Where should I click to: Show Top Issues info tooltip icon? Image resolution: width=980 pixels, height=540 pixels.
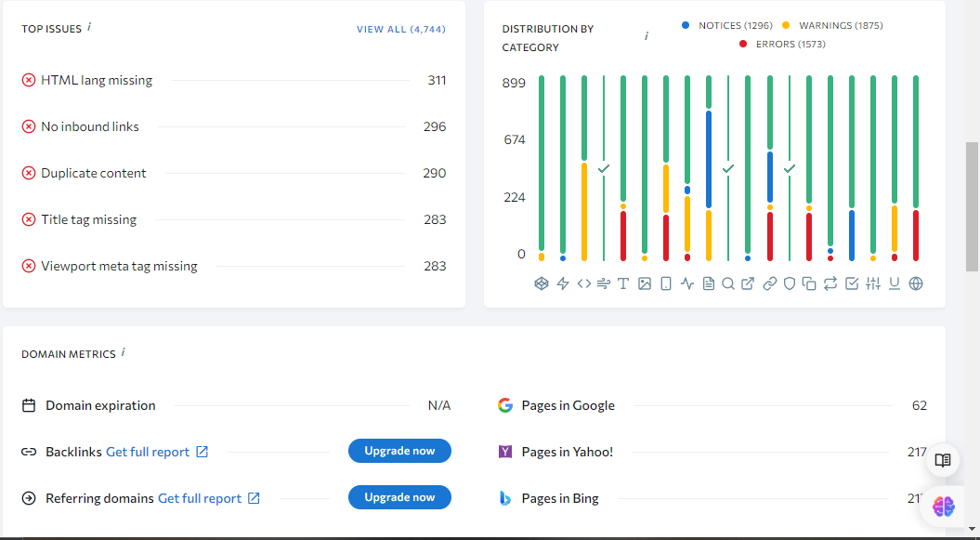click(89, 27)
